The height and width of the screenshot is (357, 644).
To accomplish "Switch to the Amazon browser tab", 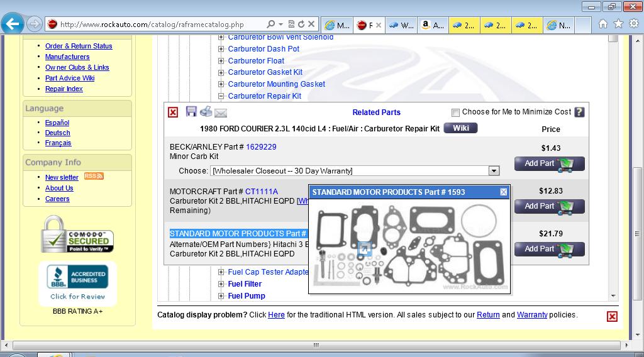I will point(433,25).
